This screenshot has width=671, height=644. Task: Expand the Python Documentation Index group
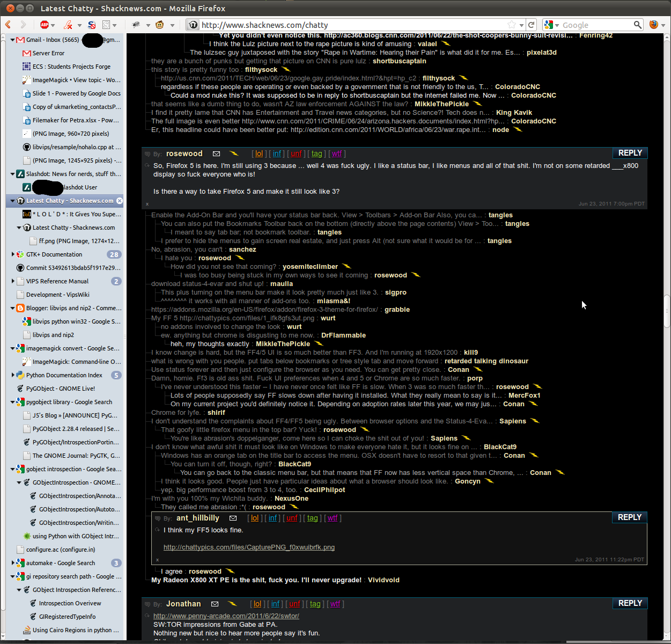pos(13,375)
